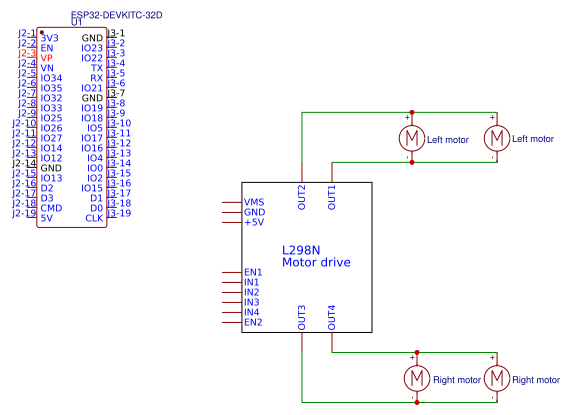
Task: Select the OUT4 pin label
Action: (x=331, y=317)
